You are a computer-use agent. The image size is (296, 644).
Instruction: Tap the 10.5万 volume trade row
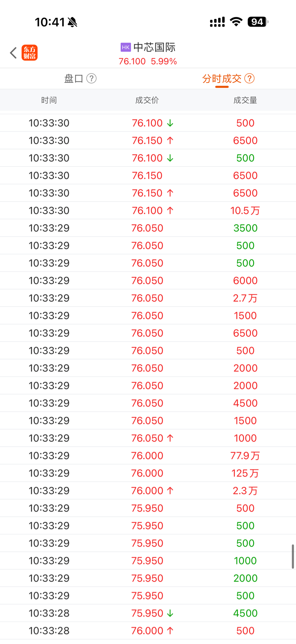(148, 211)
